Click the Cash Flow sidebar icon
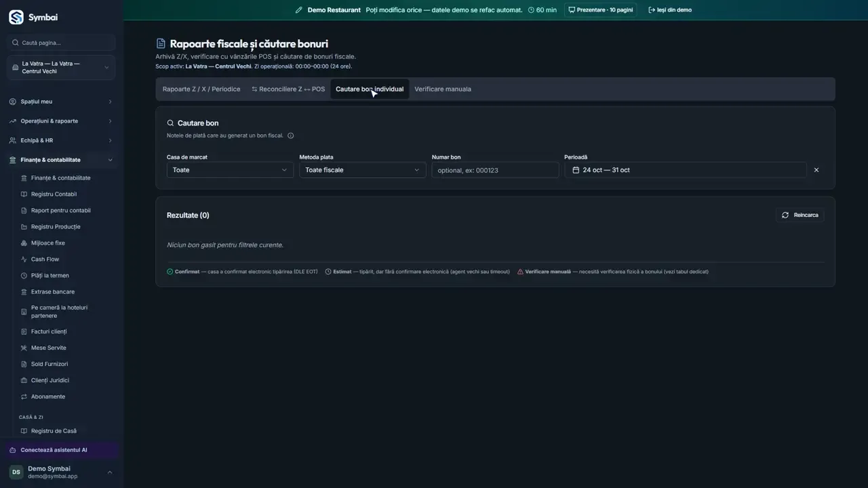Screen dimensions: 868x488 24,260
